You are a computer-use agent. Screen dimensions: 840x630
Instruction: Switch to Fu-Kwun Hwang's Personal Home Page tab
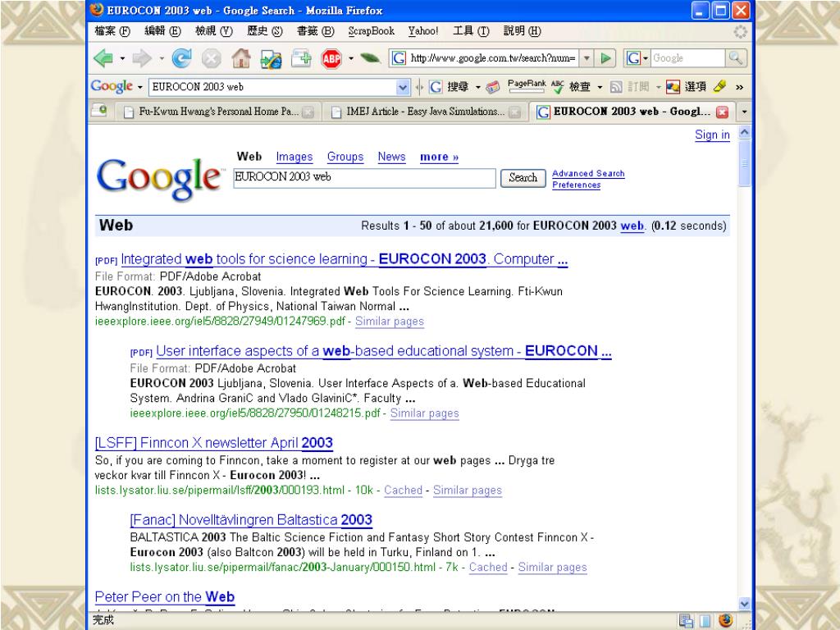tap(218, 112)
